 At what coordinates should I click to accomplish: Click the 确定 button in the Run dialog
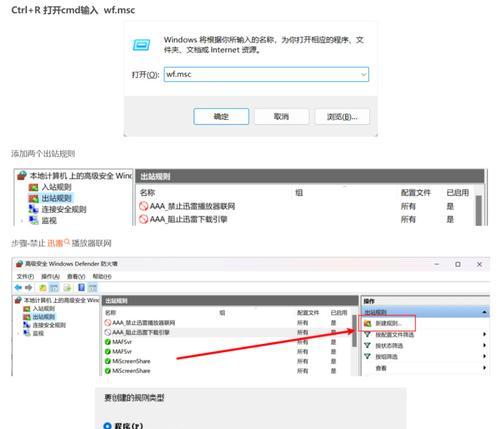click(x=221, y=117)
